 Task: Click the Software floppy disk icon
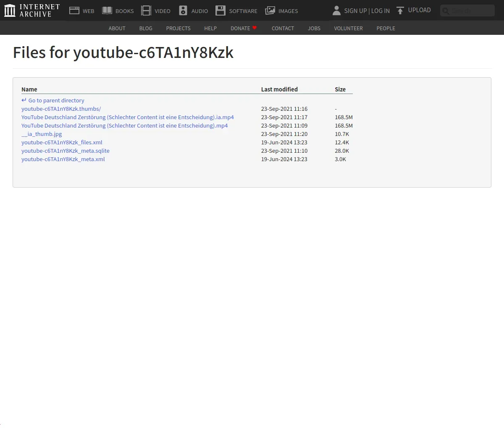point(220,10)
